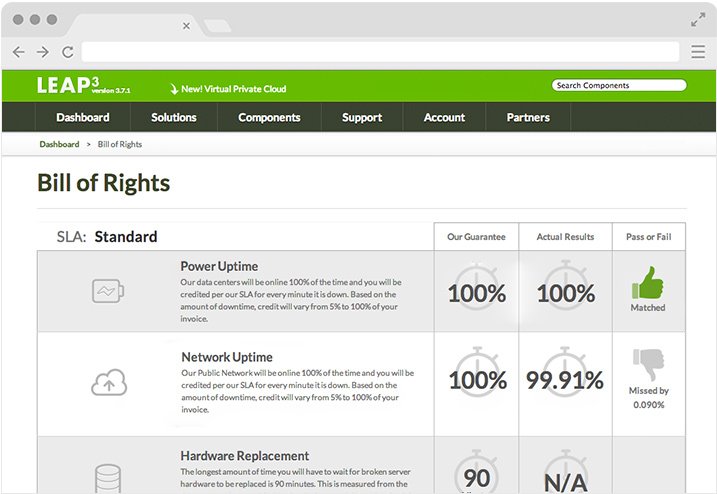Click the browser forward arrow
The width and height of the screenshot is (717, 494).
click(x=43, y=52)
